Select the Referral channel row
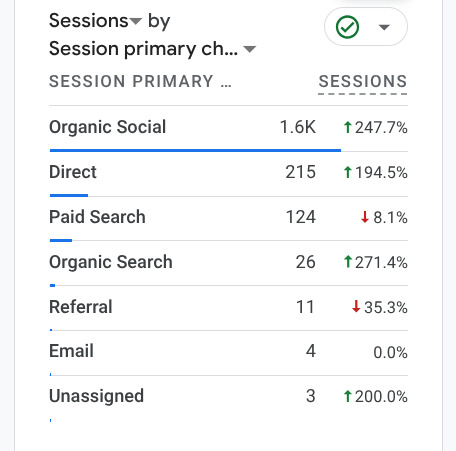456x451 pixels. coord(228,308)
